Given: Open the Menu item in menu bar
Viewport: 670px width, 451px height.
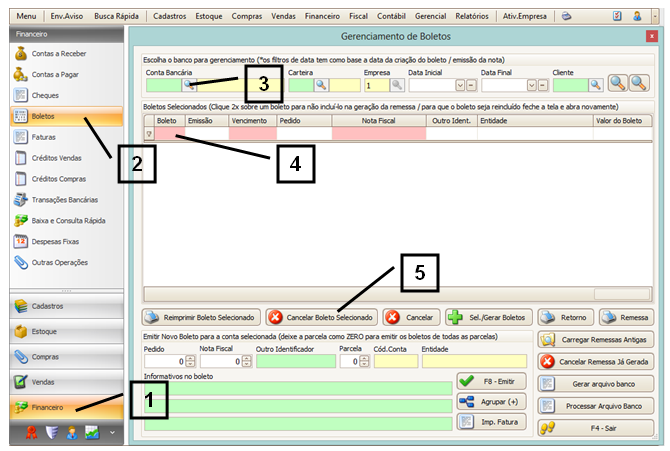Looking at the screenshot, I should point(26,16).
